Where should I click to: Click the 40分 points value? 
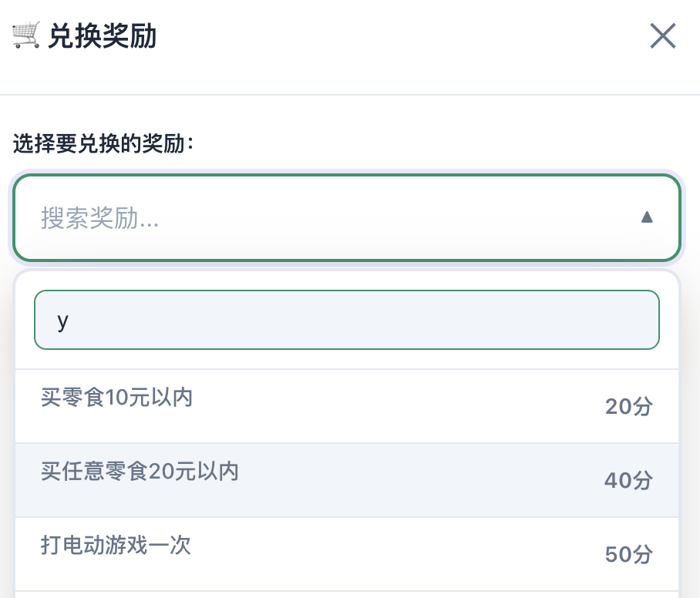[628, 480]
